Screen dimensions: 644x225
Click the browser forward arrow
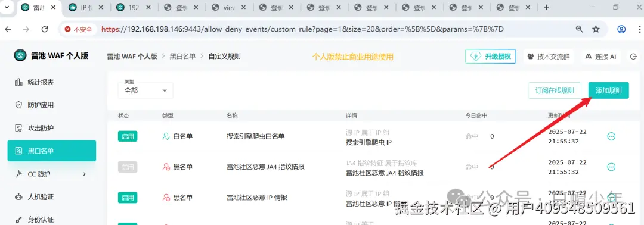[x=26, y=29]
